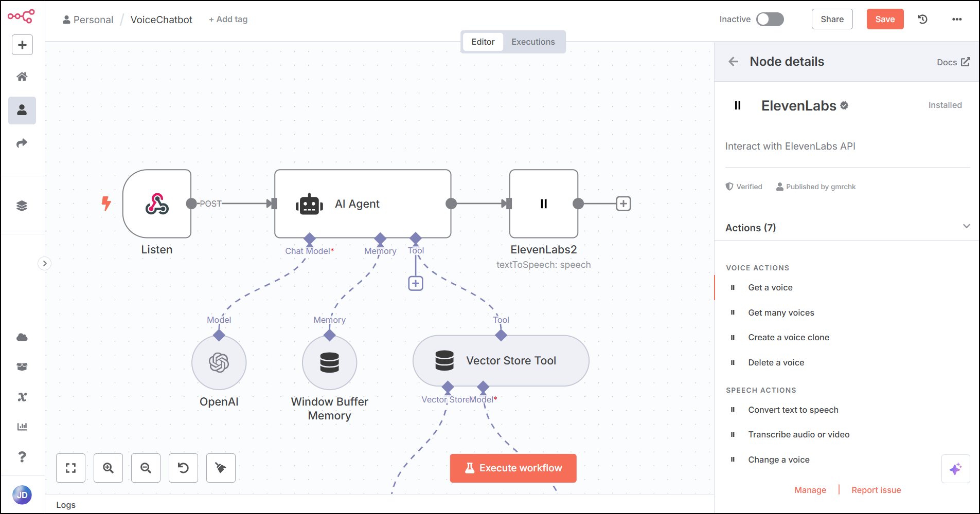Open ElevenLabs Docs from Node details
The width and height of the screenshot is (980, 514).
click(x=952, y=62)
